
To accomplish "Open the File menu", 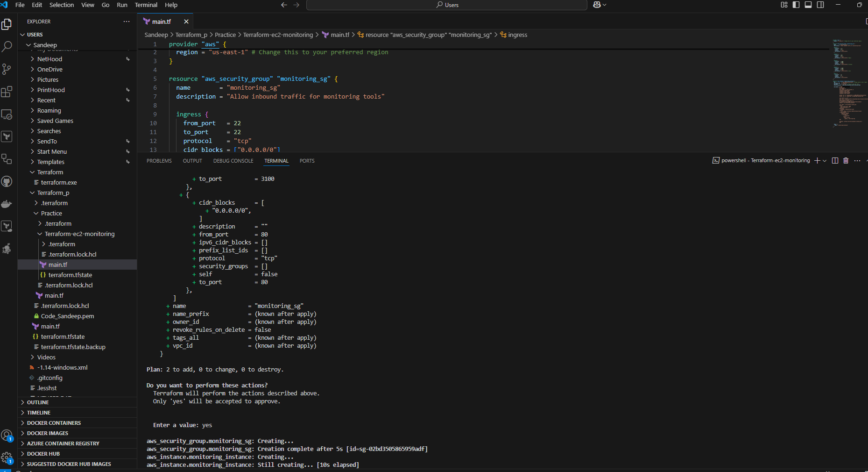I will tap(20, 5).
